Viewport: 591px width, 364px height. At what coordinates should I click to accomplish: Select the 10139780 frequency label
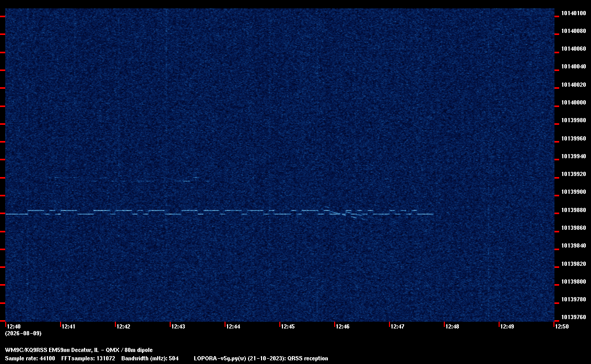(x=574, y=299)
